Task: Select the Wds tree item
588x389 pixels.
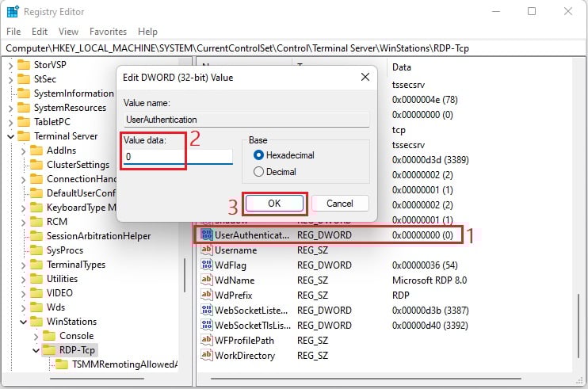Action: [x=55, y=307]
